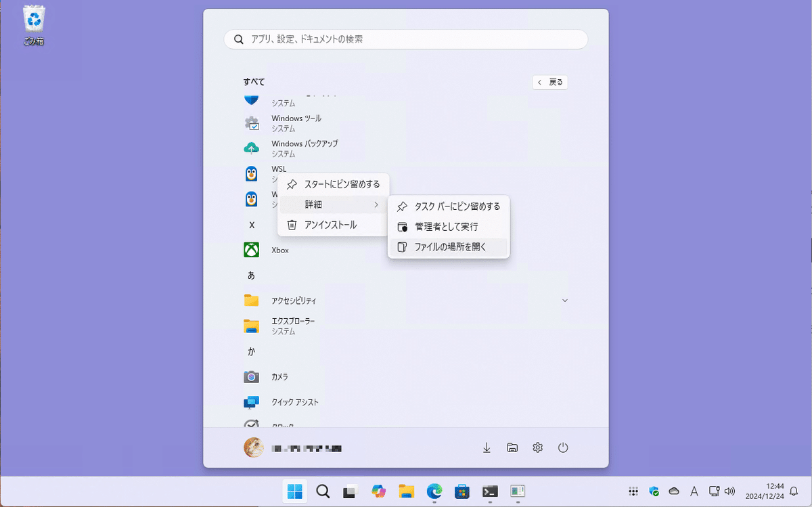Click the WSL penguin icon

(252, 173)
